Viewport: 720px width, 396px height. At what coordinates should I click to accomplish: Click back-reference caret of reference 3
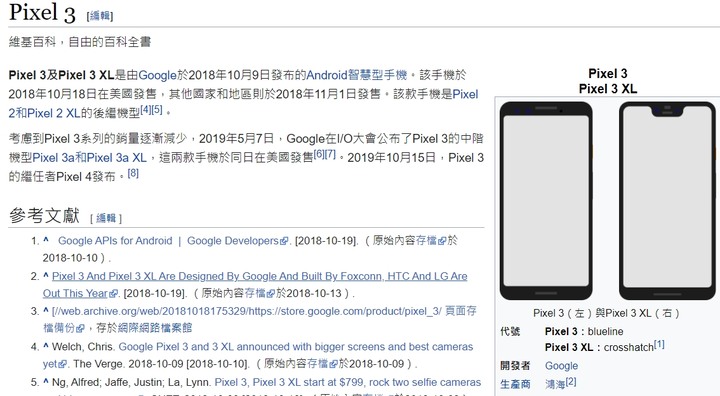pyautogui.click(x=46, y=310)
